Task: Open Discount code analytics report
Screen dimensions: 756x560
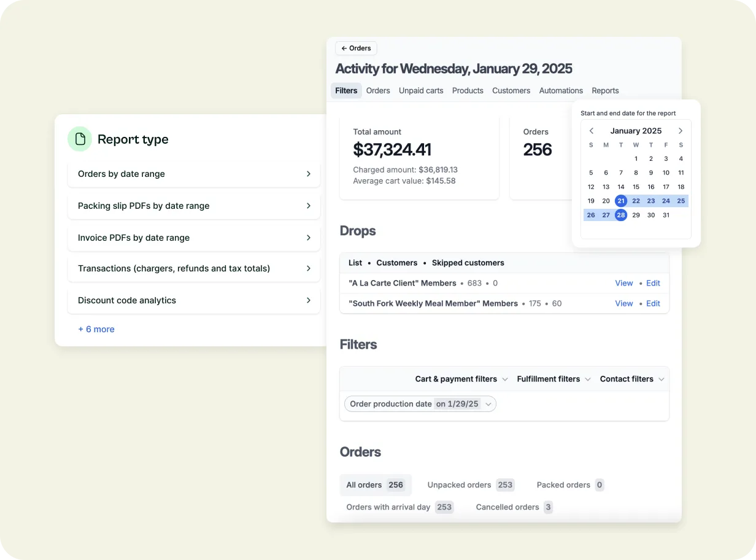Action: (x=194, y=300)
